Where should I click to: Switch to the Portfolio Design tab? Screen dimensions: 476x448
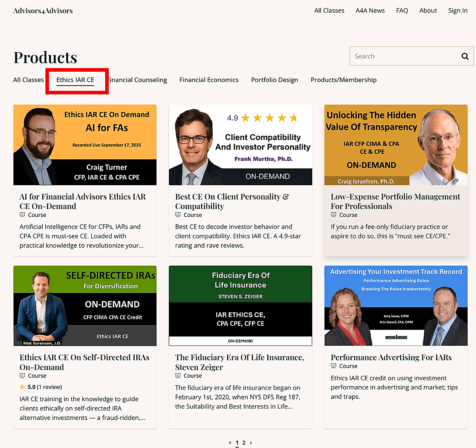tap(274, 80)
